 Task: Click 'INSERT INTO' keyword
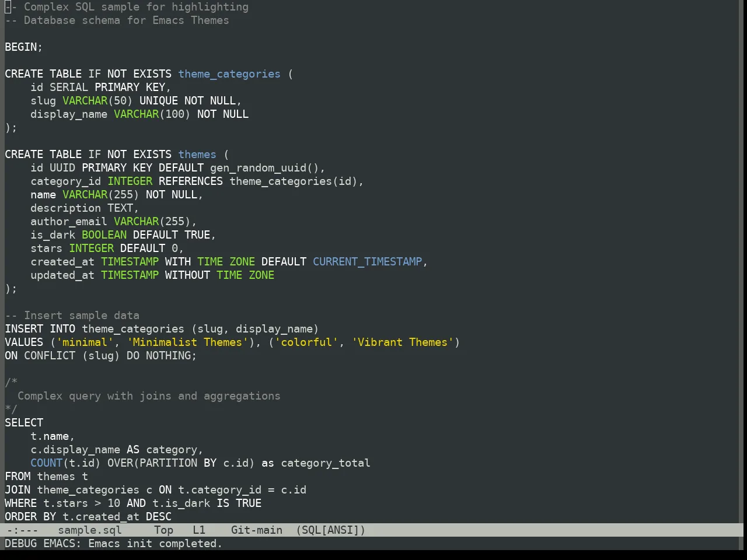(x=40, y=329)
